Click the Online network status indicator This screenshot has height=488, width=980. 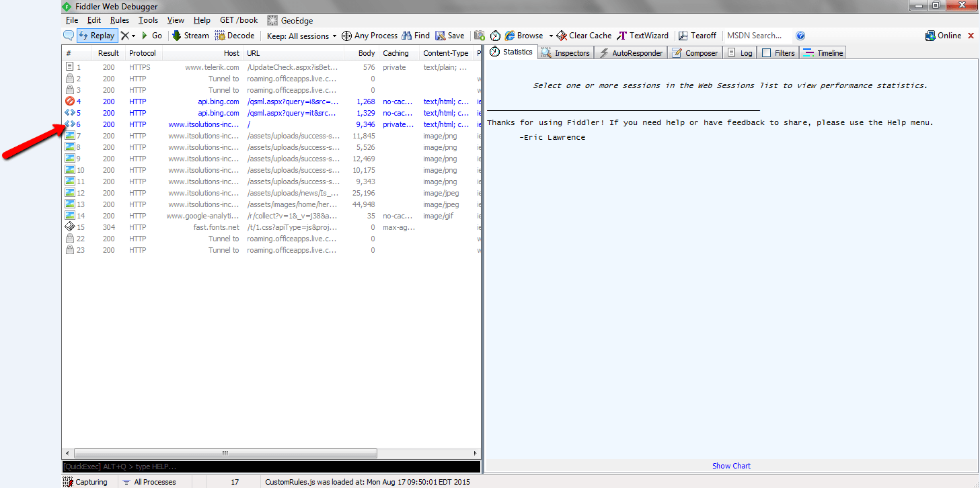(x=943, y=36)
